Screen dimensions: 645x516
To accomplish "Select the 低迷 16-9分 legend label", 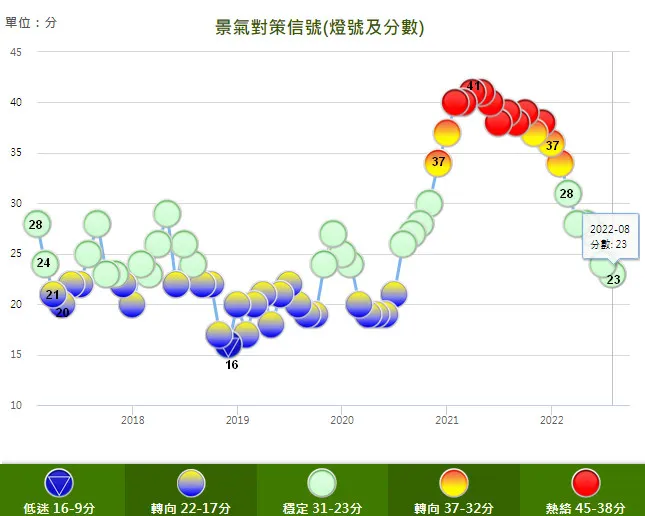I will 59,508.
